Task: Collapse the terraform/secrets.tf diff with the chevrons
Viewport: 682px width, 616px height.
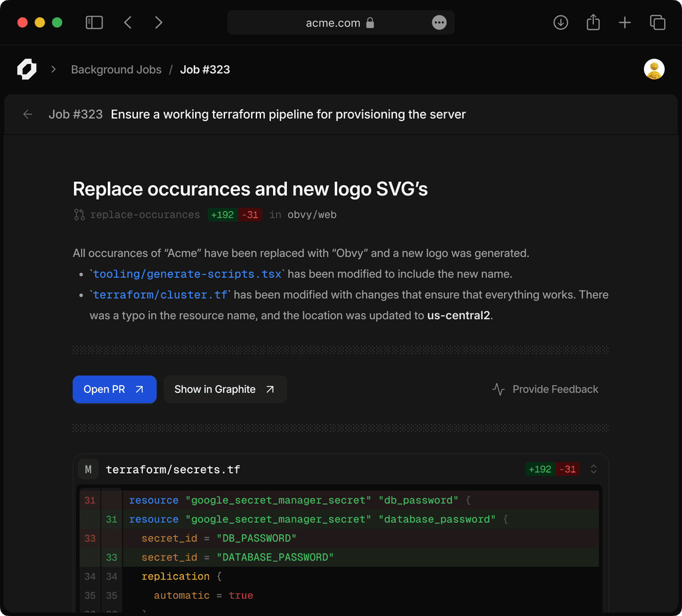Action: (x=593, y=469)
